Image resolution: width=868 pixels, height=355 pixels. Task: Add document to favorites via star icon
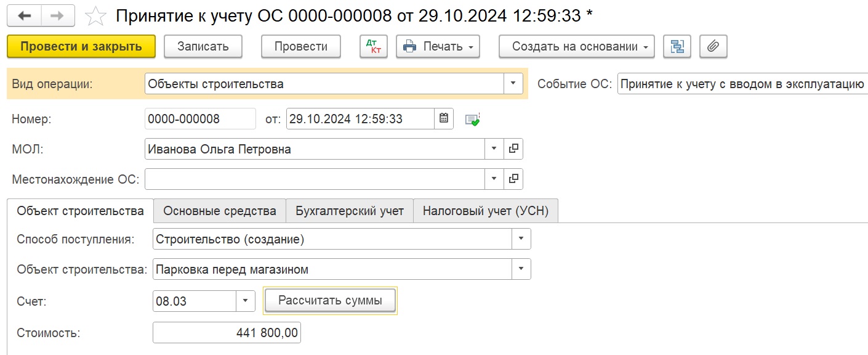[95, 16]
